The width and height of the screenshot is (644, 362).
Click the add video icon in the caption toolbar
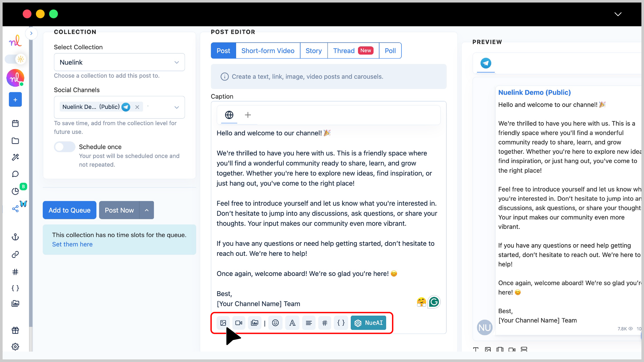pyautogui.click(x=239, y=323)
